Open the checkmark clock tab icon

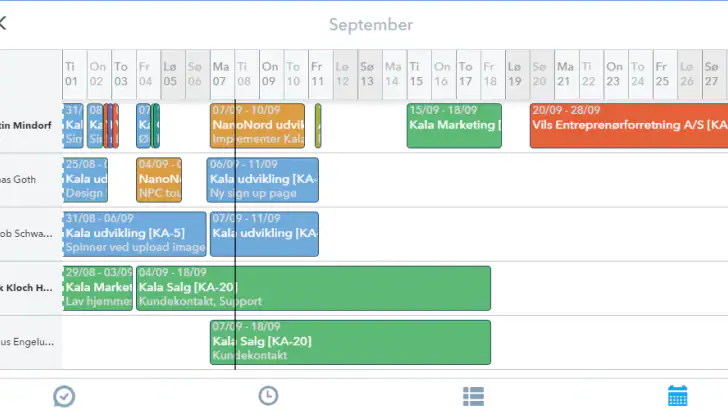[x=64, y=397]
